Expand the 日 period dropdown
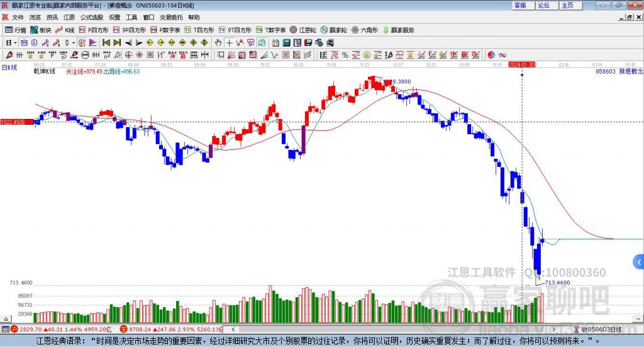The image size is (644, 347). [15, 43]
